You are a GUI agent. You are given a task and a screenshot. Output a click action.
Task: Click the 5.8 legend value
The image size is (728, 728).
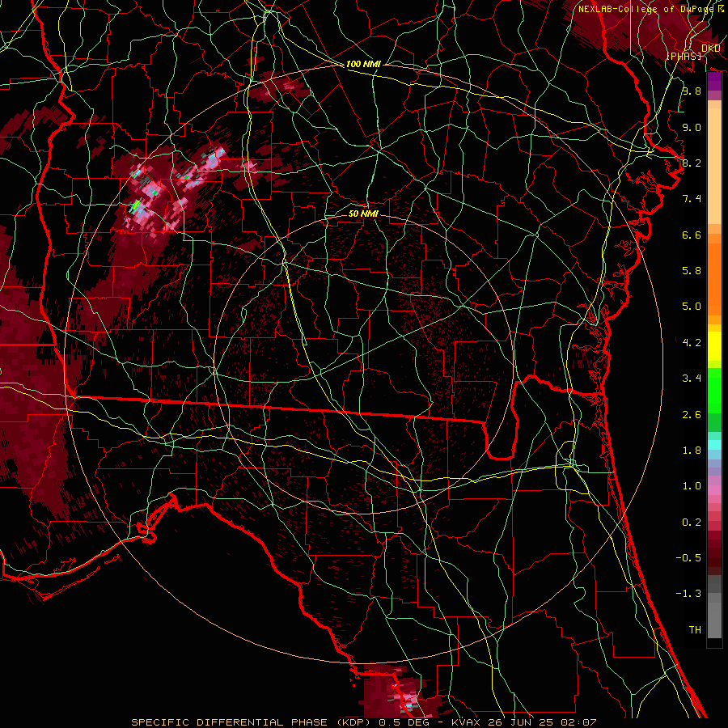tap(692, 271)
